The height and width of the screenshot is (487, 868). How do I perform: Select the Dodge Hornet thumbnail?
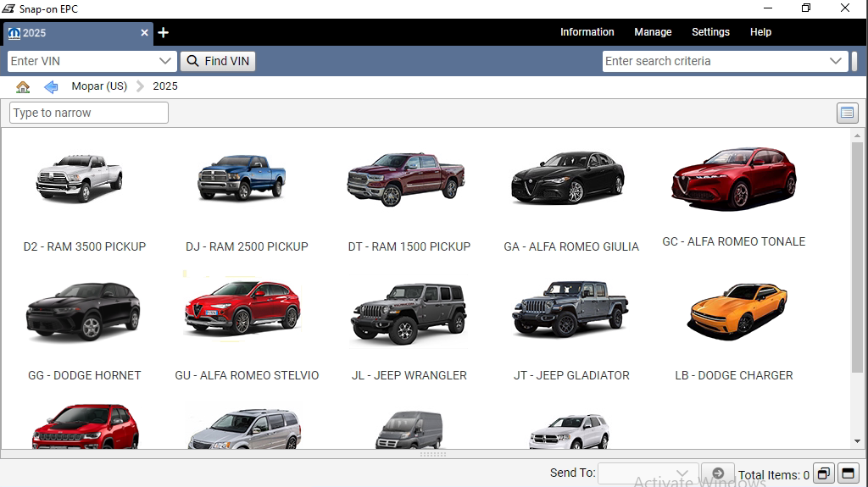pos(84,311)
